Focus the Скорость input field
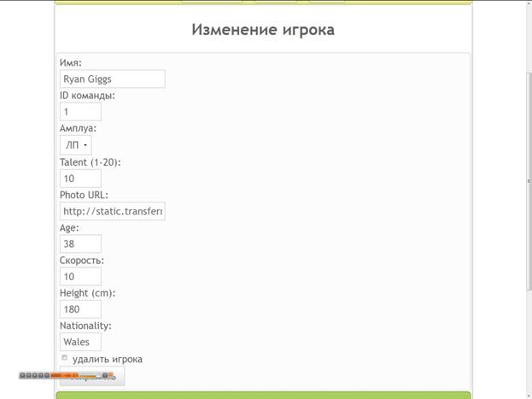 point(80,277)
